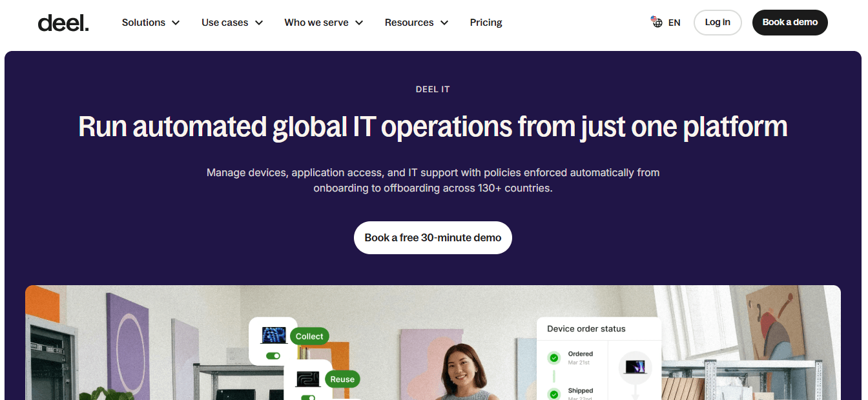Click the Ordered status label
868x400 pixels.
[581, 354]
